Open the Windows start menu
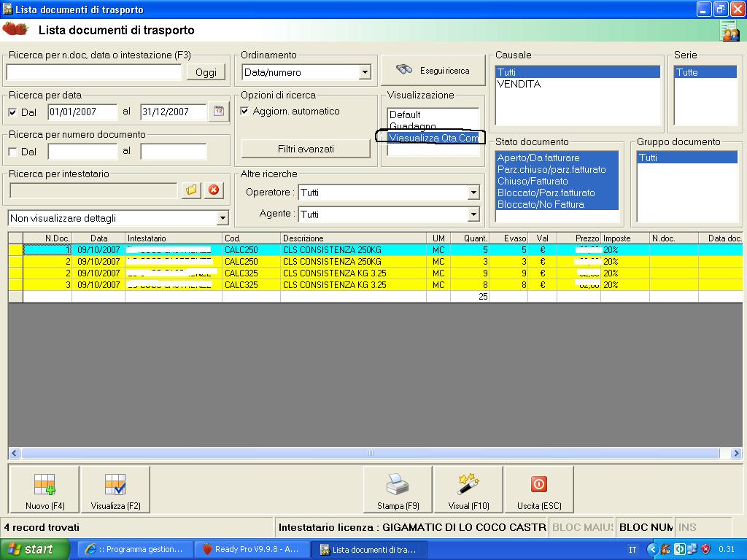Image resolution: width=747 pixels, height=560 pixels. pos(34,549)
